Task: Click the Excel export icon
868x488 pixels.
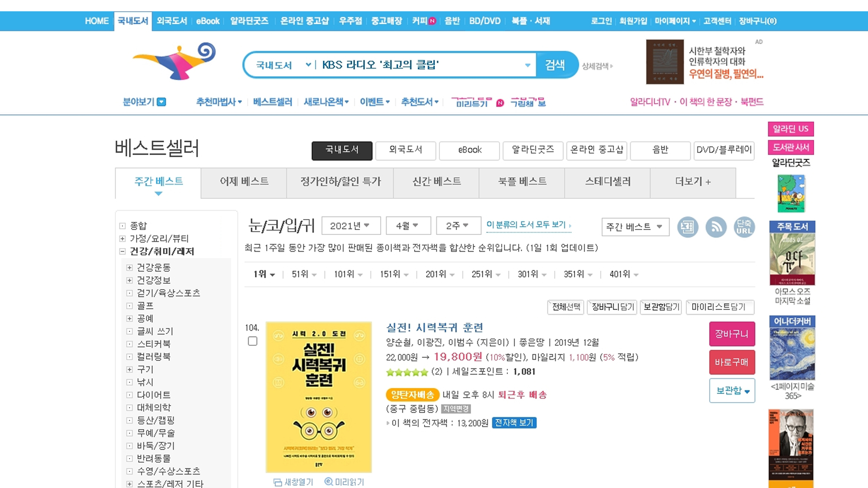Action: coord(688,227)
